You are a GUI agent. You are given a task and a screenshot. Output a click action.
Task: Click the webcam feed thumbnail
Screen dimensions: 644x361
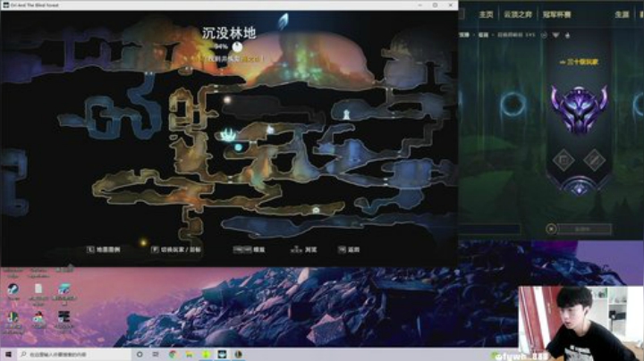581,323
